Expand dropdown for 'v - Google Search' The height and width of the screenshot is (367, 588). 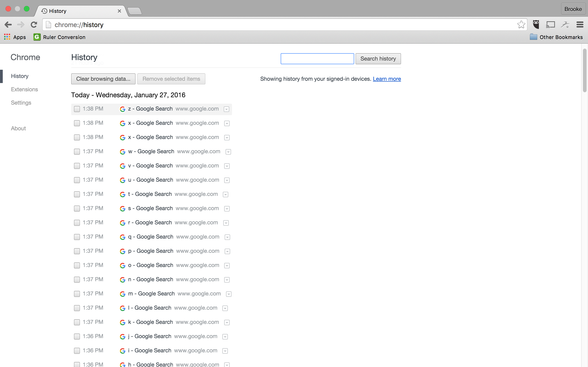(227, 166)
